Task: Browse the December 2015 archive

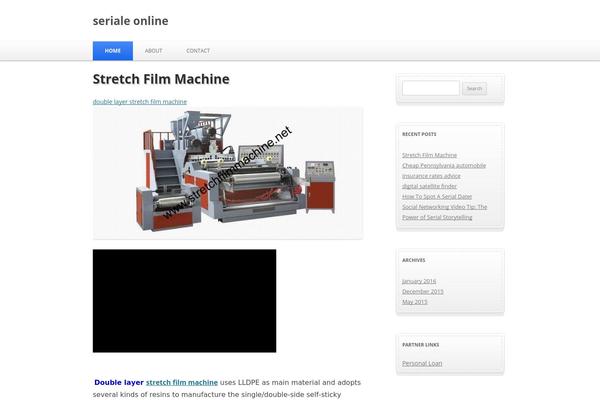Action: point(422,291)
